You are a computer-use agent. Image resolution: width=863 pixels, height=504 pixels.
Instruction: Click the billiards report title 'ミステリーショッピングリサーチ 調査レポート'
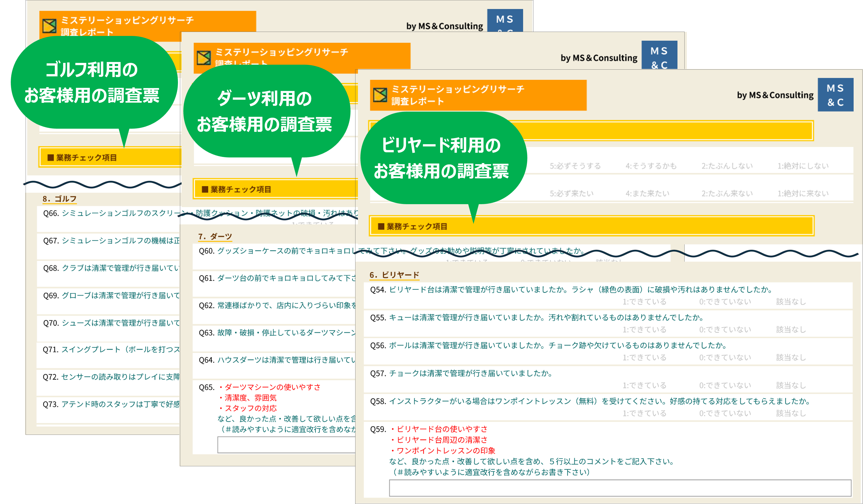(458, 95)
